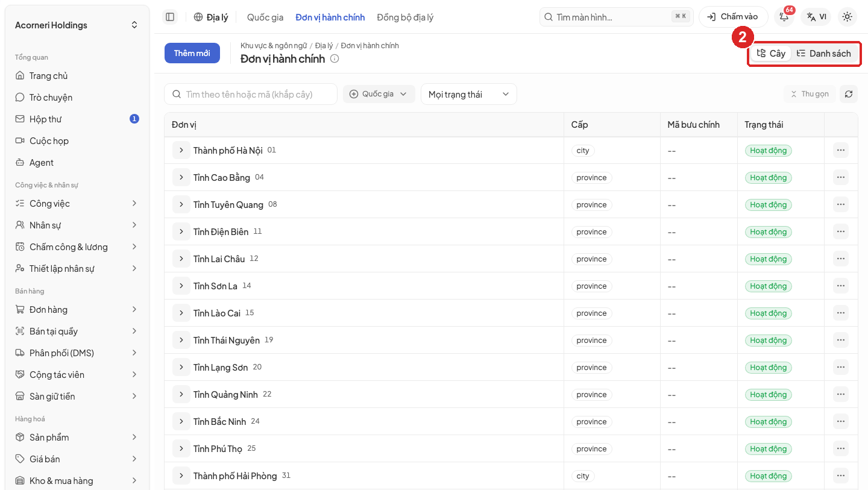Open Sản phẩm in the sidebar

pos(77,438)
